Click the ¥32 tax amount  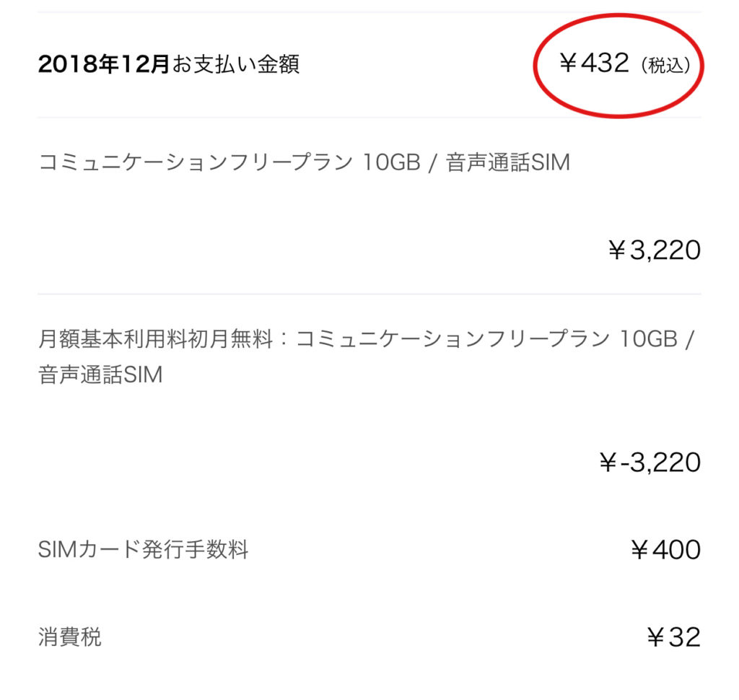coord(673,637)
